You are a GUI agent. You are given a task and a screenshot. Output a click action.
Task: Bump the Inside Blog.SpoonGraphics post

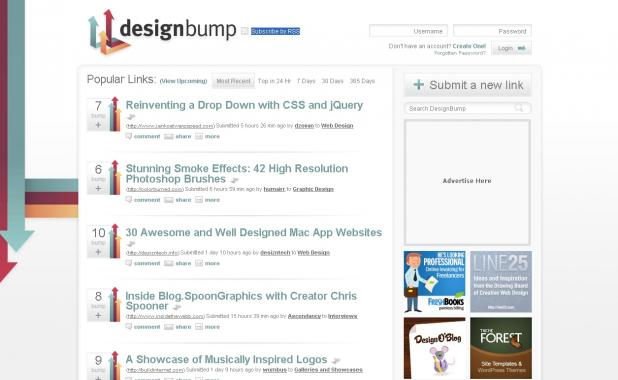98,316
